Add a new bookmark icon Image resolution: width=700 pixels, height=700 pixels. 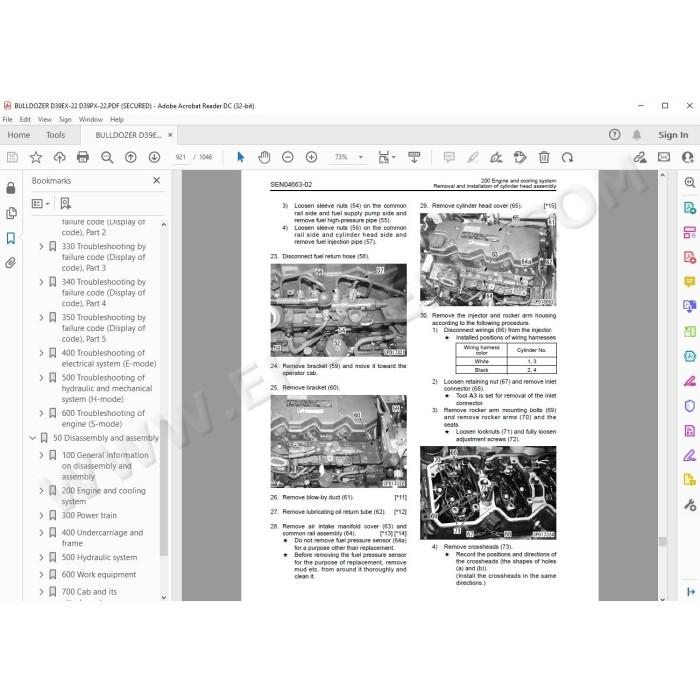tap(66, 204)
